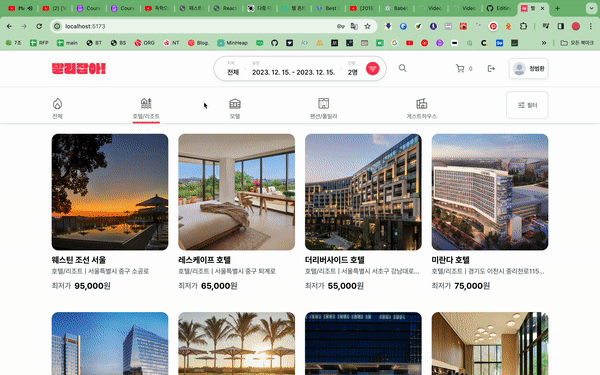Mute the first YouTube tab speaker icon
This screenshot has width=600, height=375.
(30, 8)
